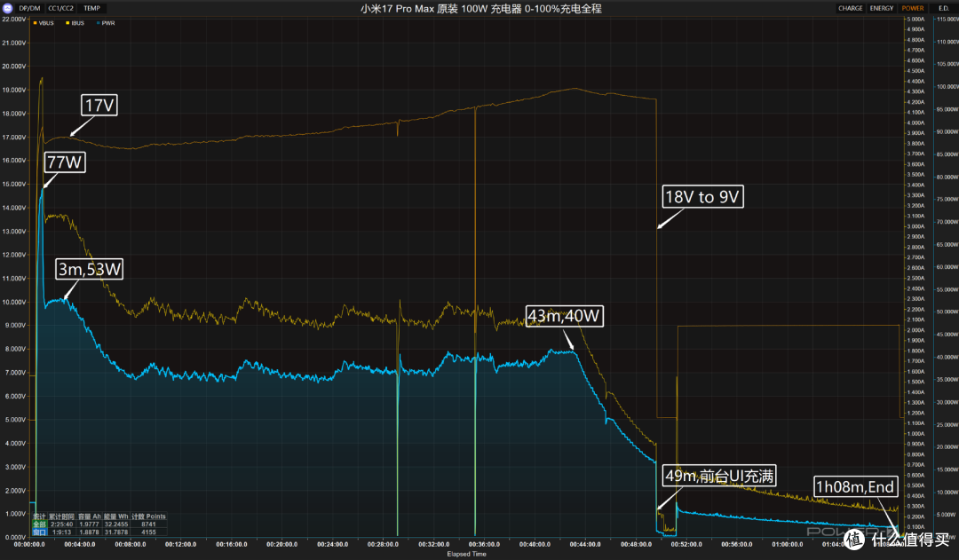This screenshot has height=560, width=959.
Task: Toggle IBUS legend entry
Action: pos(75,23)
